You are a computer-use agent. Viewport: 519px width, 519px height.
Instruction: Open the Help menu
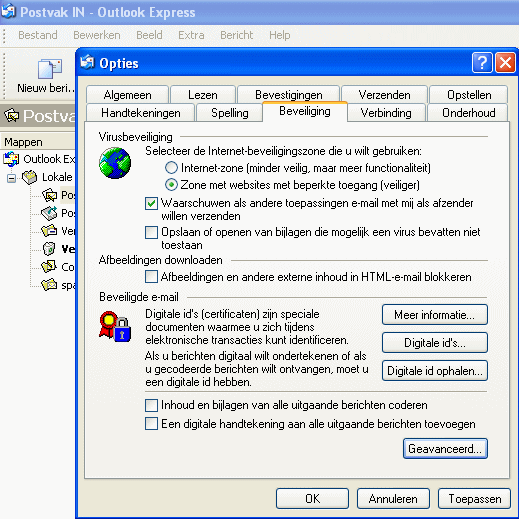tap(279, 35)
